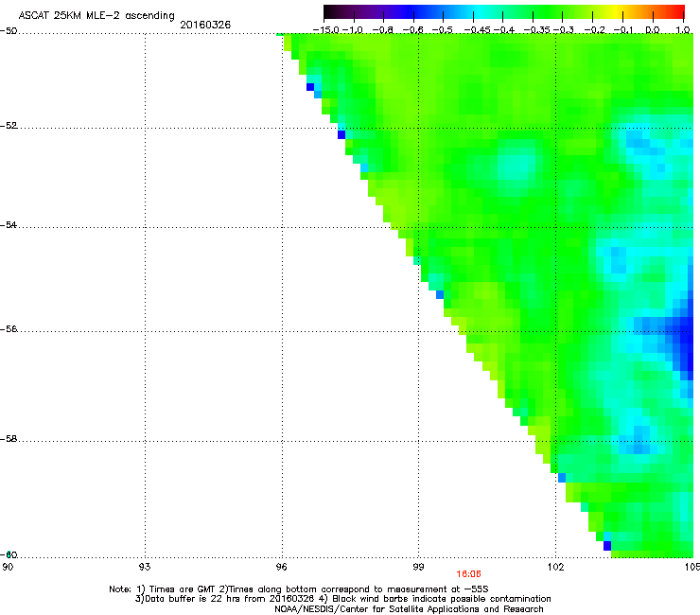Click the color bar label -0.35

pos(536,30)
